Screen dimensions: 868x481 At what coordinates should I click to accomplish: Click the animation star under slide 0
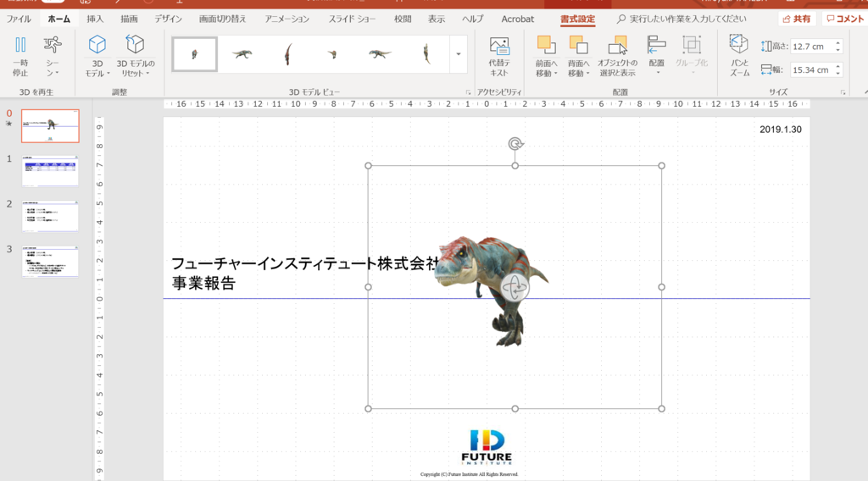pyautogui.click(x=8, y=124)
